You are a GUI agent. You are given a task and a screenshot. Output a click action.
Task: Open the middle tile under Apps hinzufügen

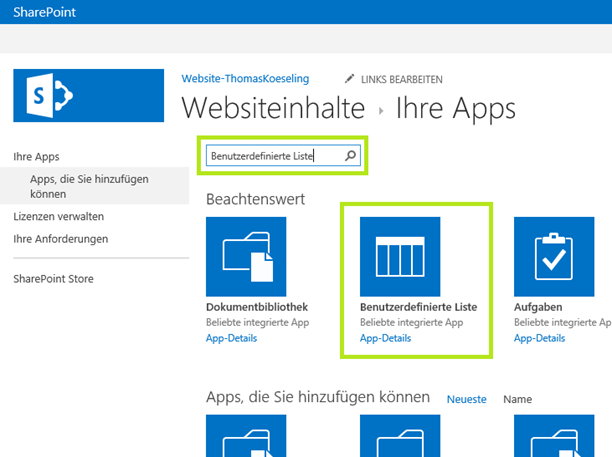[400, 436]
